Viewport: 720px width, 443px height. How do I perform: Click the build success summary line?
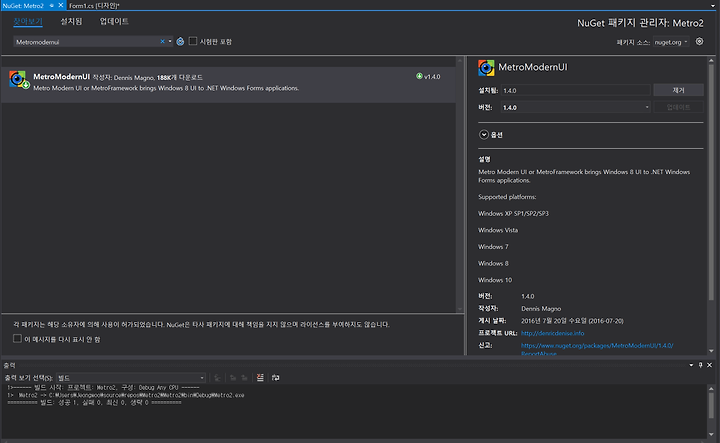click(94, 403)
